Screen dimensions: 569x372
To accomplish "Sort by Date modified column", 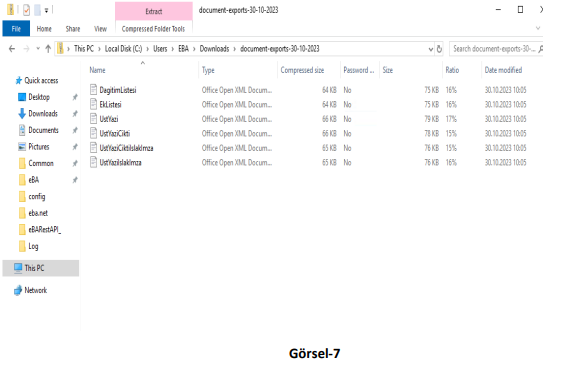I will click(503, 70).
